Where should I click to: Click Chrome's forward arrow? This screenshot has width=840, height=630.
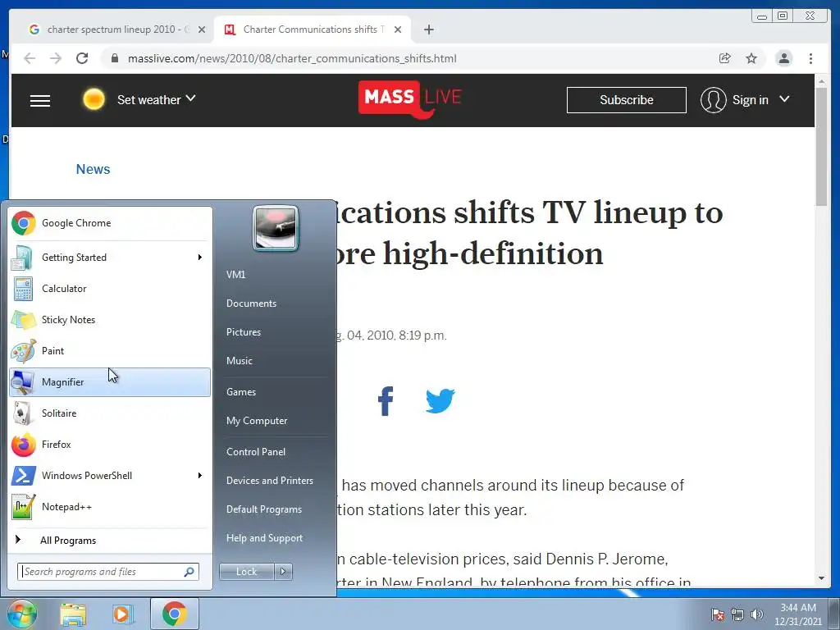pyautogui.click(x=56, y=58)
